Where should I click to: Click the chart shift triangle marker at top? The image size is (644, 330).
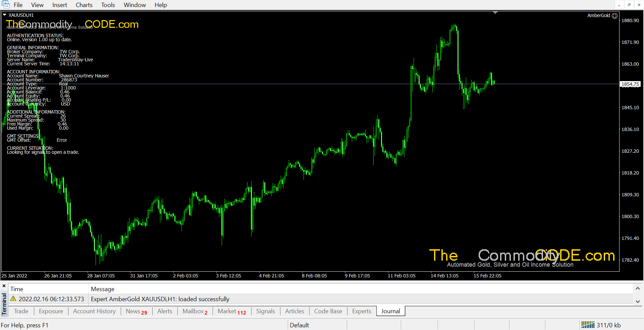[495, 13]
